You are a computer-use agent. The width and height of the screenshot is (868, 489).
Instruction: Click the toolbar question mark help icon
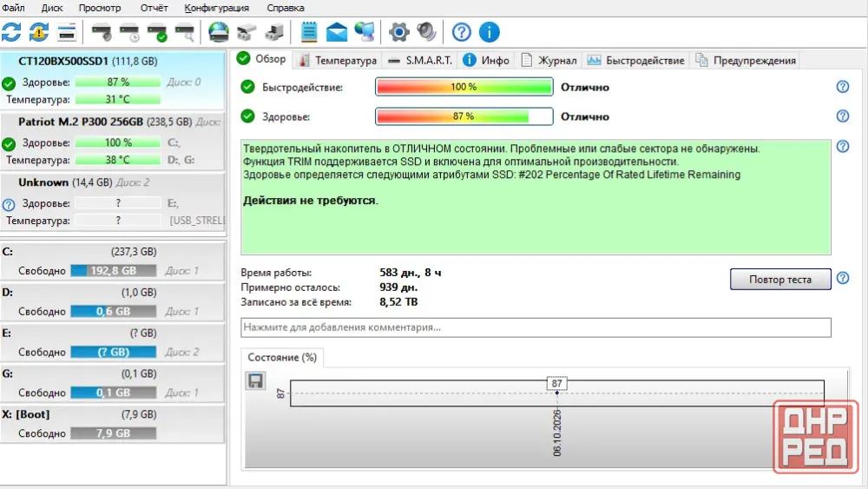point(461,32)
